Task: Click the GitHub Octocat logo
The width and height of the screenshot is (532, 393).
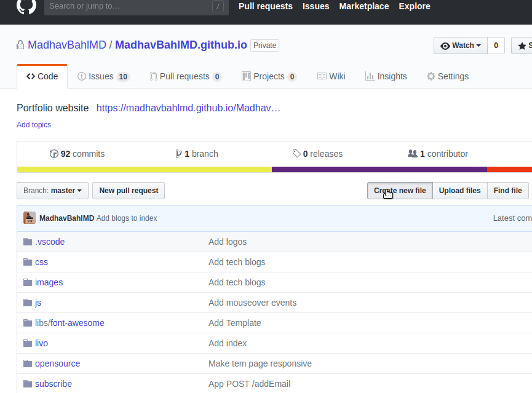Action: point(26,6)
